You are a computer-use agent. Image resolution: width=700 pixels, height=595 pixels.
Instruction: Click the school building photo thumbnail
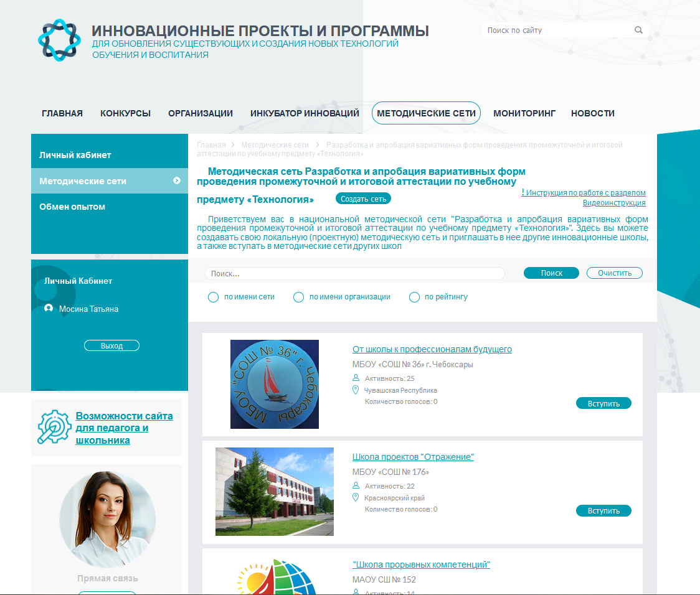click(x=275, y=492)
